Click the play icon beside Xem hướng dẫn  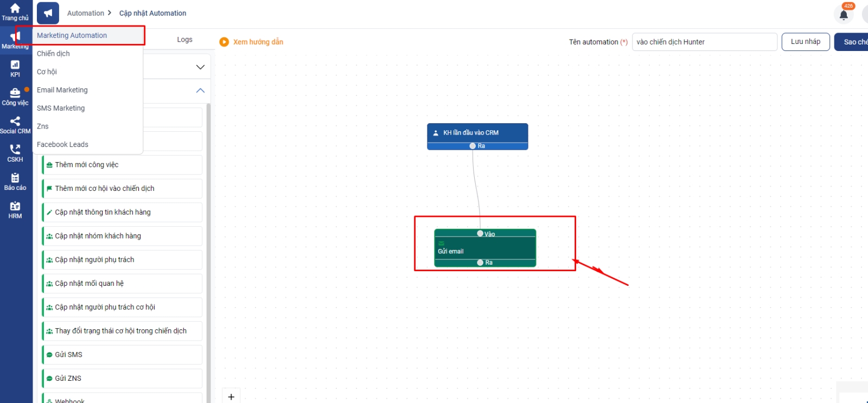point(224,42)
